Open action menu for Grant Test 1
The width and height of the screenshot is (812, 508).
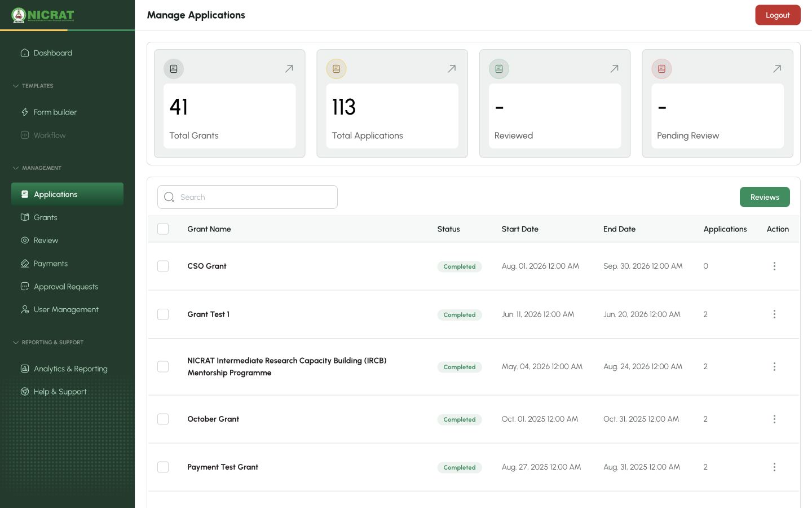774,314
